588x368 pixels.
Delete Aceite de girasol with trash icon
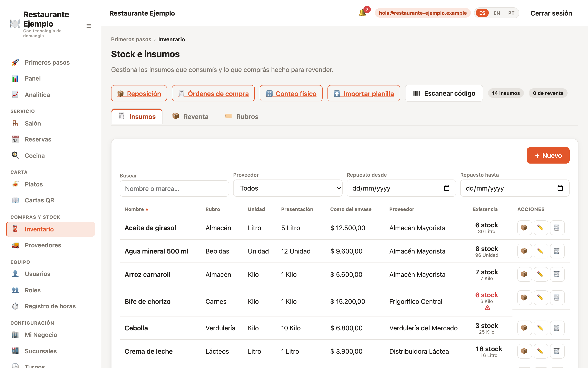[x=557, y=228]
